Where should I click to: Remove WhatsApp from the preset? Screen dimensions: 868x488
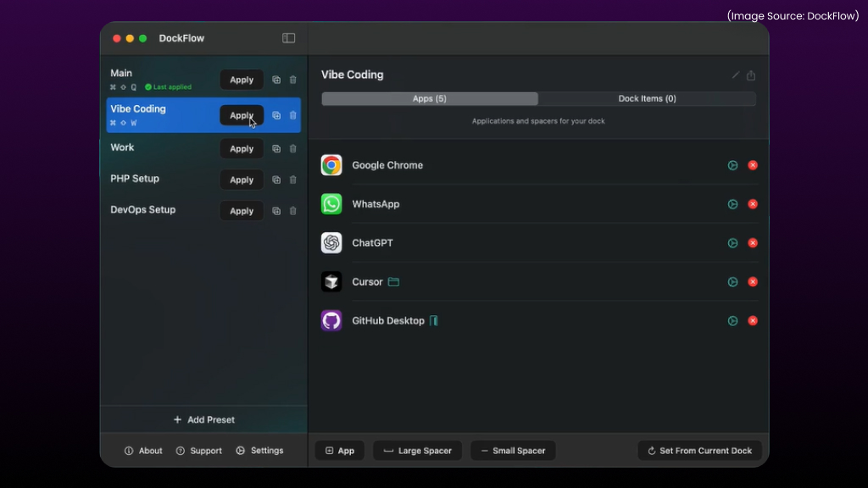point(753,204)
